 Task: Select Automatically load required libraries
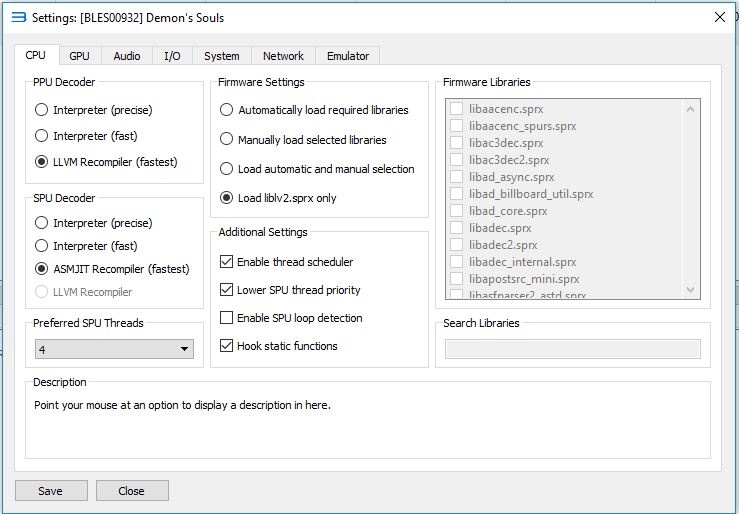(x=227, y=110)
